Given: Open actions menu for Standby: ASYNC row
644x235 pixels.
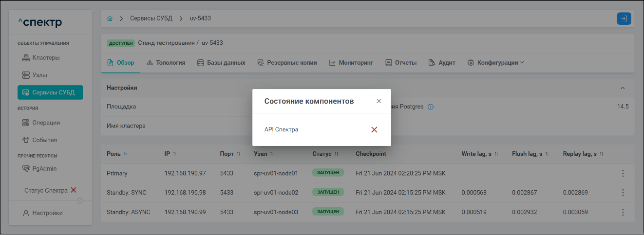Looking at the screenshot, I should tap(623, 212).
